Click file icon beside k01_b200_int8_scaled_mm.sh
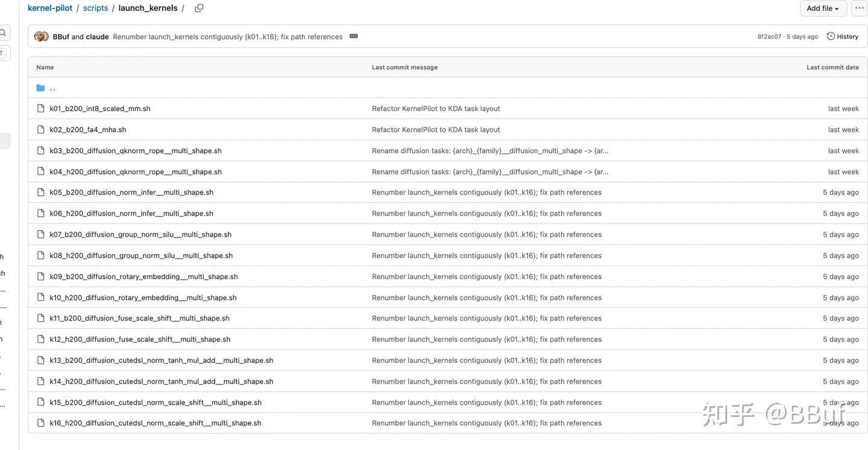 click(x=40, y=108)
